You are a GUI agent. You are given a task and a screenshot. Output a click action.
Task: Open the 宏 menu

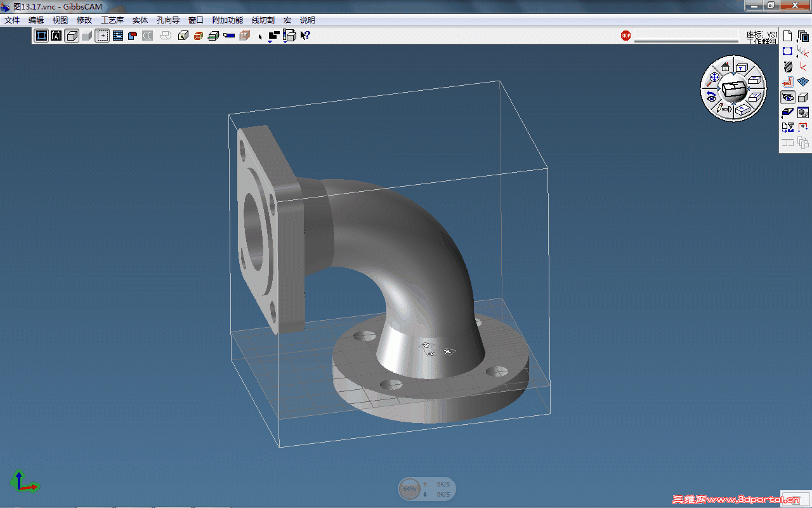click(287, 20)
